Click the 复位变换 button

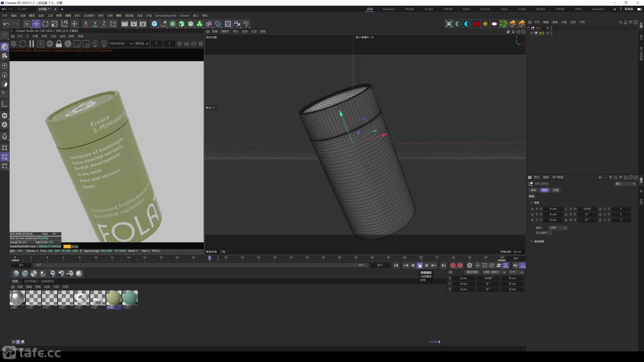pos(472,272)
